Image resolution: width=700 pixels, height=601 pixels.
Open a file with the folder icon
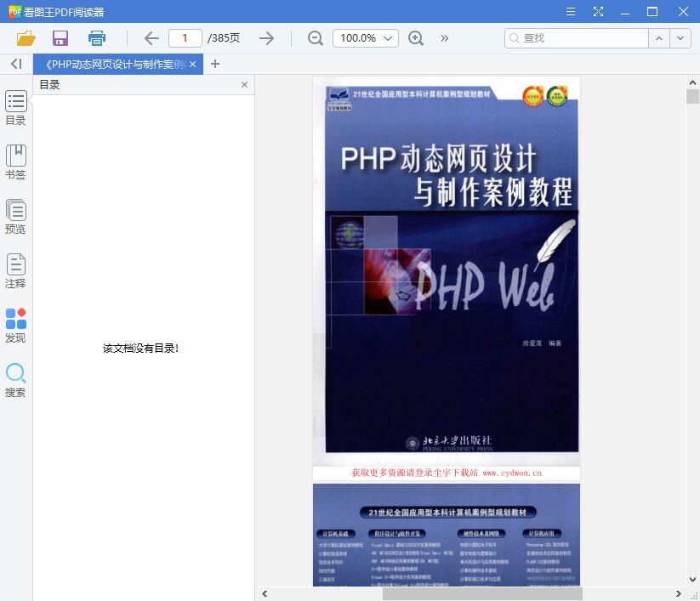click(x=26, y=38)
